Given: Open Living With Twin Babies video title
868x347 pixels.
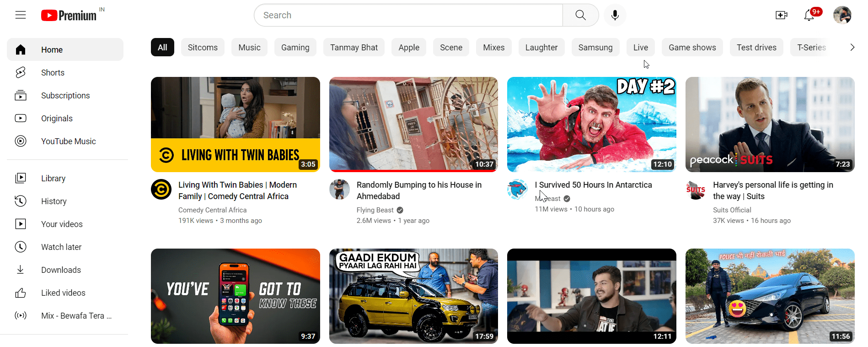Looking at the screenshot, I should click(x=237, y=190).
